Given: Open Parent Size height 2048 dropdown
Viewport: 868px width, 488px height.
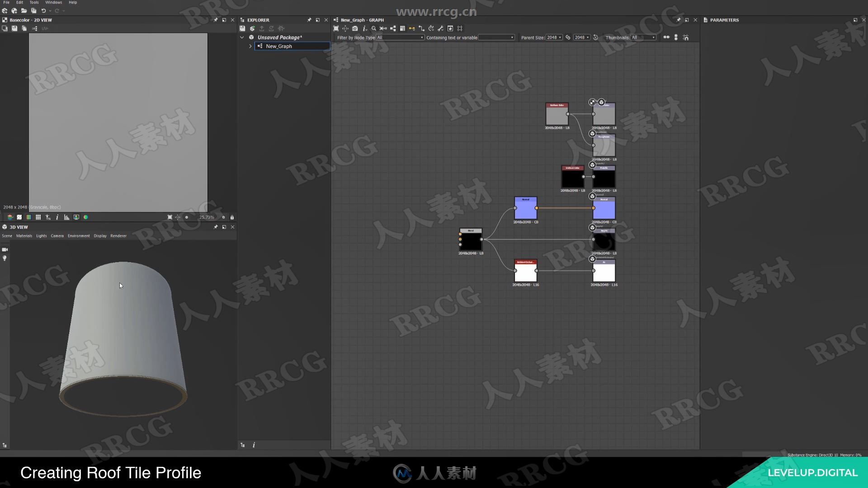Looking at the screenshot, I should [582, 38].
